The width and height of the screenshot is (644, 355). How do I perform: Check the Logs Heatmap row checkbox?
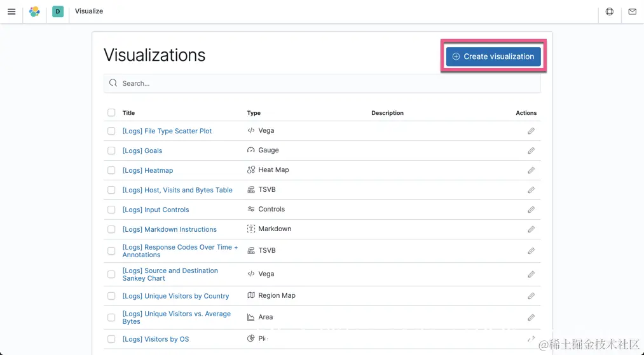click(x=111, y=170)
